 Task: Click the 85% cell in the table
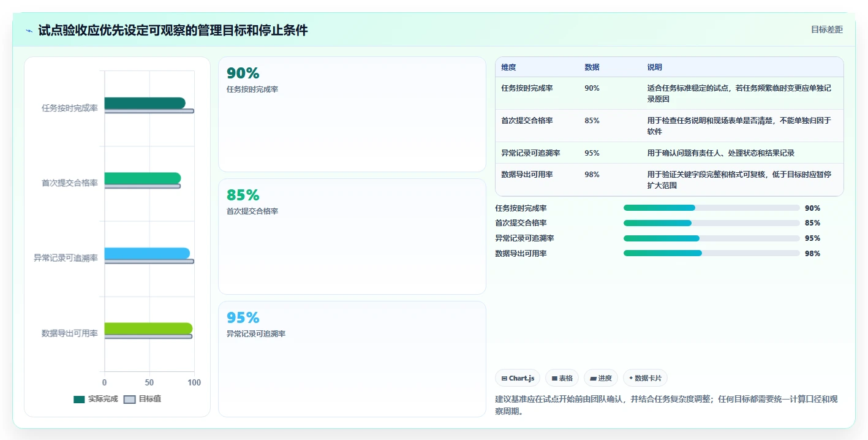tap(592, 121)
